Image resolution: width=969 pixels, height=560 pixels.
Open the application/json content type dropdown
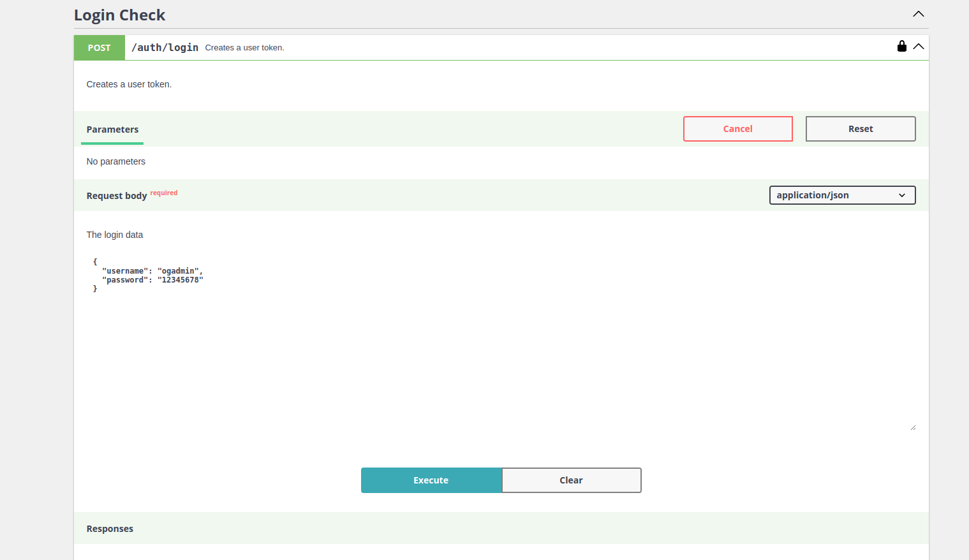pos(841,195)
